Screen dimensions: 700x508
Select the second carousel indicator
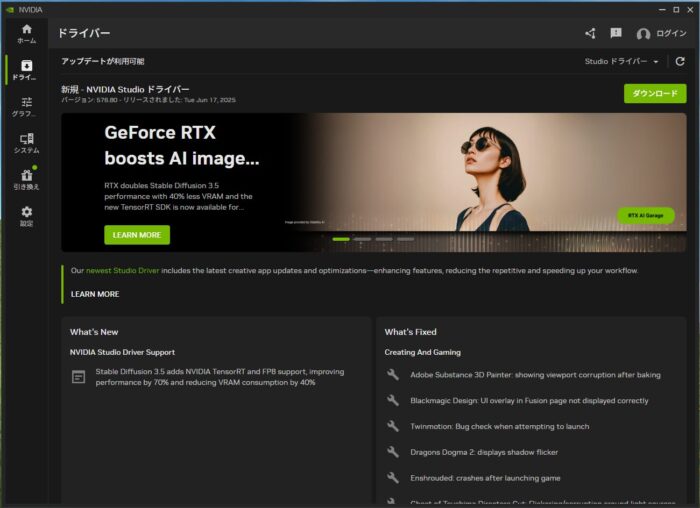click(362, 239)
